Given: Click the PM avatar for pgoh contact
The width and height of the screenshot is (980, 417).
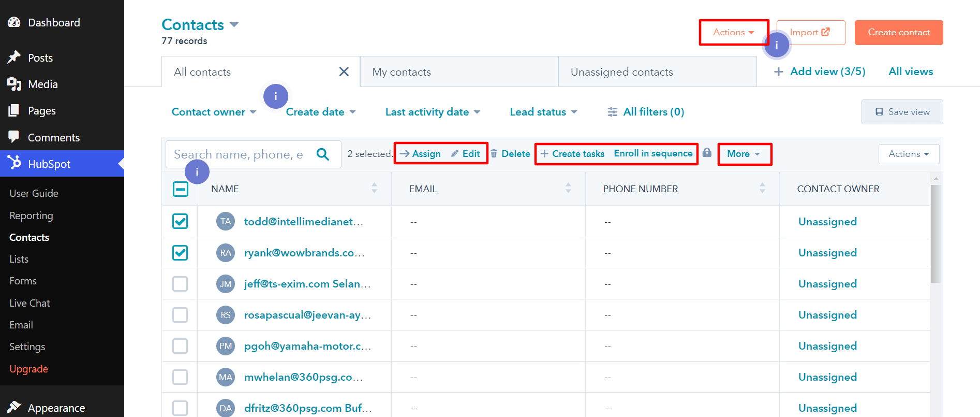Looking at the screenshot, I should (x=226, y=346).
